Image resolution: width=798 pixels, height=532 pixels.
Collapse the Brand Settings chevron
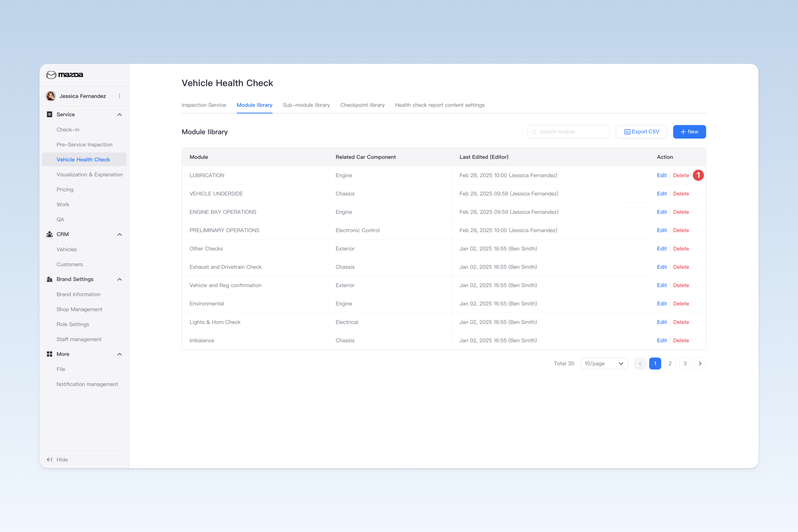[119, 279]
